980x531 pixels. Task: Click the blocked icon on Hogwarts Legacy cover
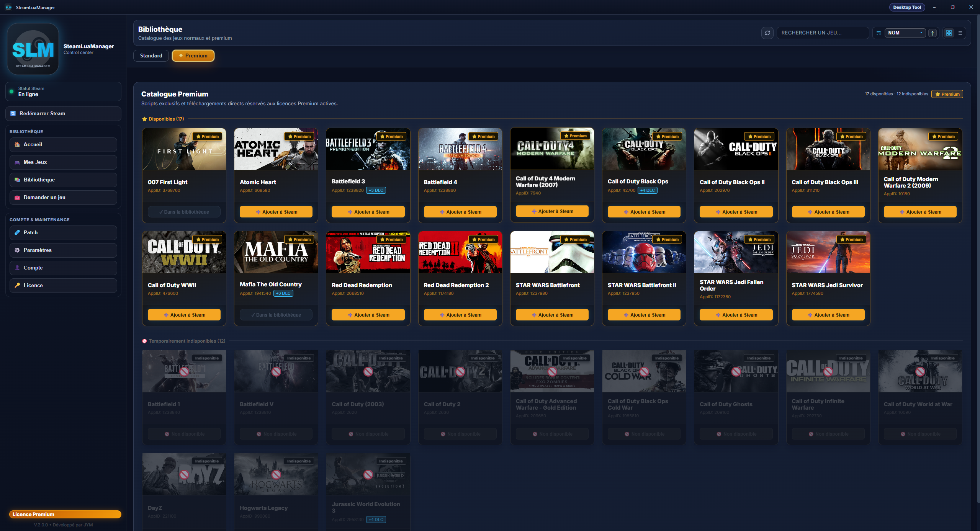point(276,475)
